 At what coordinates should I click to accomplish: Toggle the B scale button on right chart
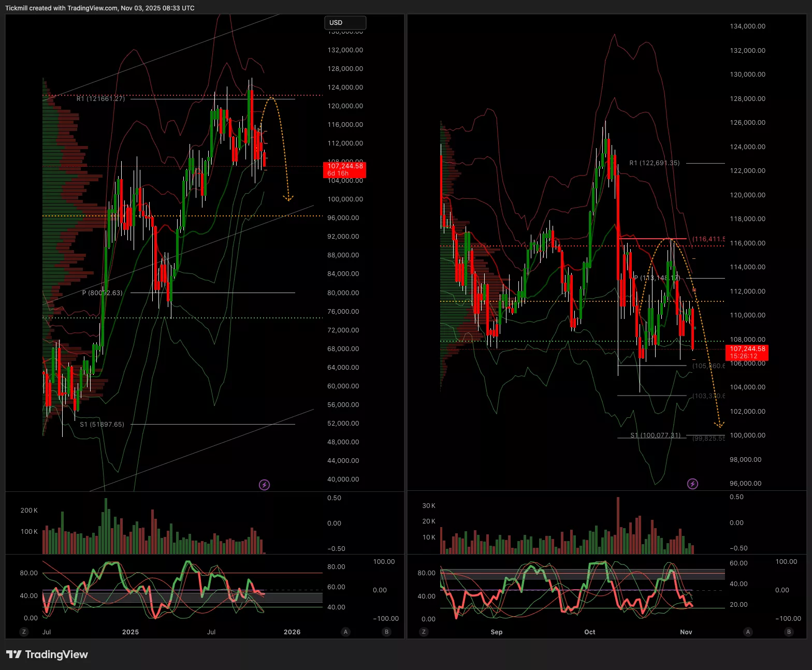pos(789,632)
